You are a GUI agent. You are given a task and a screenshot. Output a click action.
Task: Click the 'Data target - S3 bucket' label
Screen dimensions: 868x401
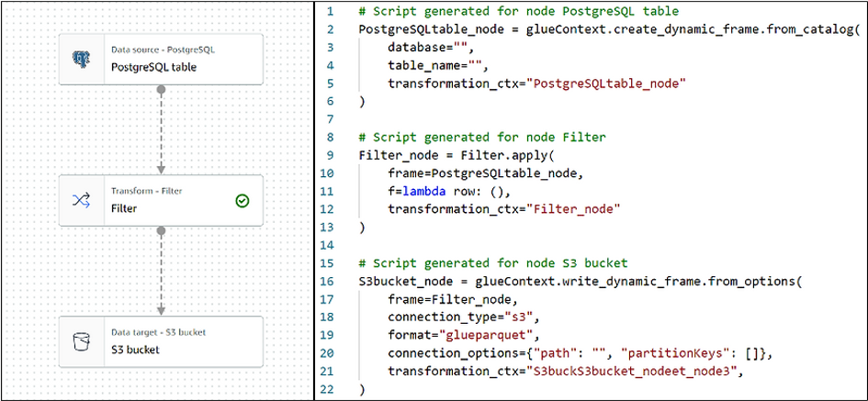pyautogui.click(x=158, y=332)
